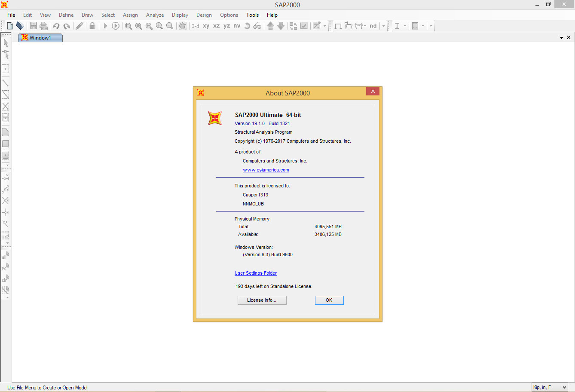Click the Select All icon

click(x=6, y=255)
